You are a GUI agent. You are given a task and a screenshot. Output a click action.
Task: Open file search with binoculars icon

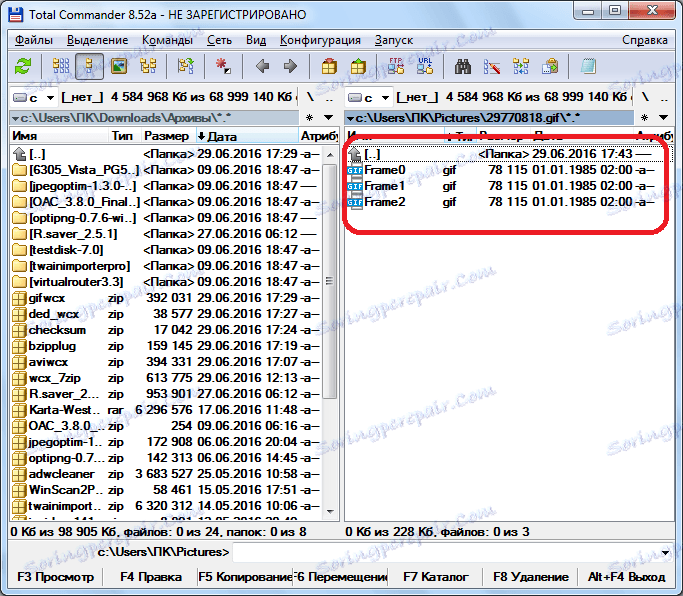pos(463,66)
